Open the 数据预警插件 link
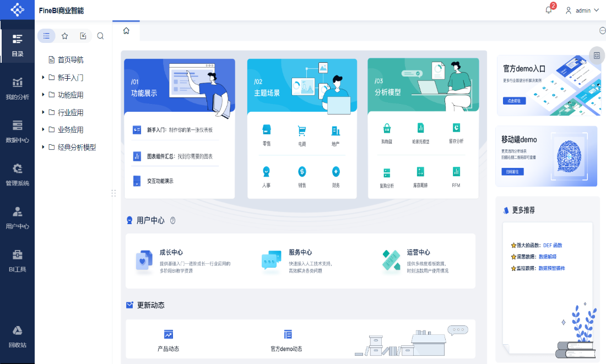606x364 pixels. coord(552,268)
